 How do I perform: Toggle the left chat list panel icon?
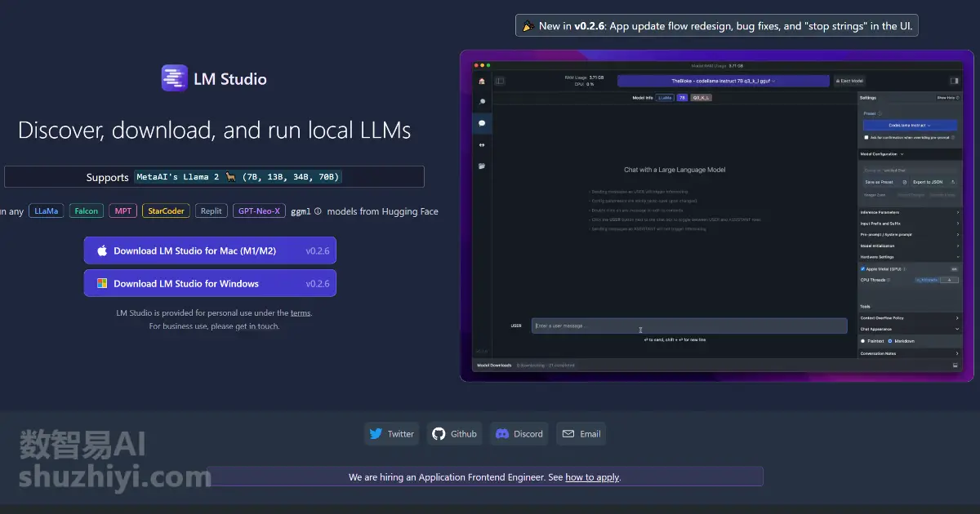(x=500, y=81)
